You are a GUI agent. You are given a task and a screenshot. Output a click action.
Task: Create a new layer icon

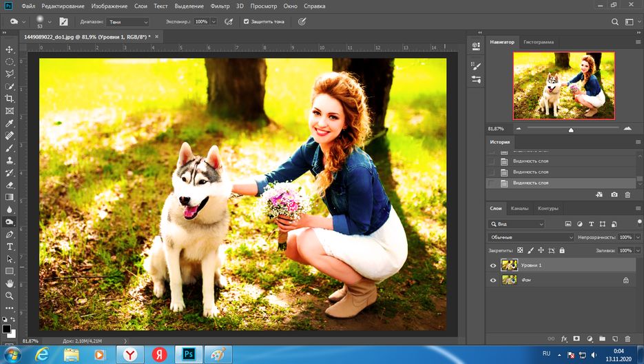click(615, 339)
